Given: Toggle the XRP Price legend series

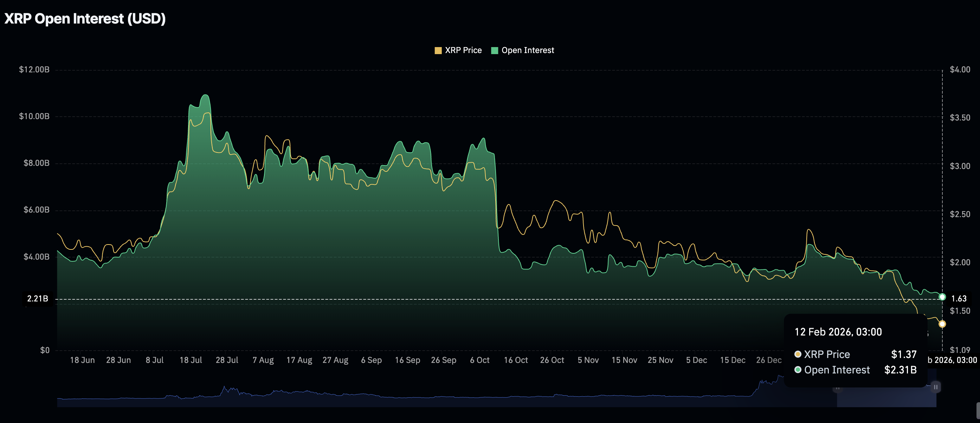Looking at the screenshot, I should tap(463, 50).
